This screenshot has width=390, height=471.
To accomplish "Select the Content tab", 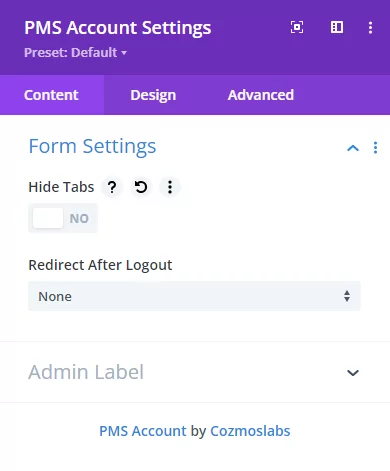I will [51, 95].
